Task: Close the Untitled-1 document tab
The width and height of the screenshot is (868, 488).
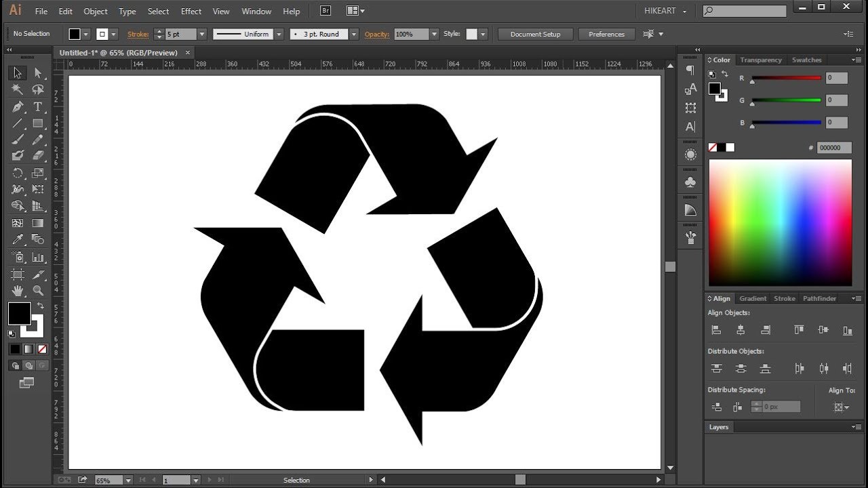Action: (188, 52)
